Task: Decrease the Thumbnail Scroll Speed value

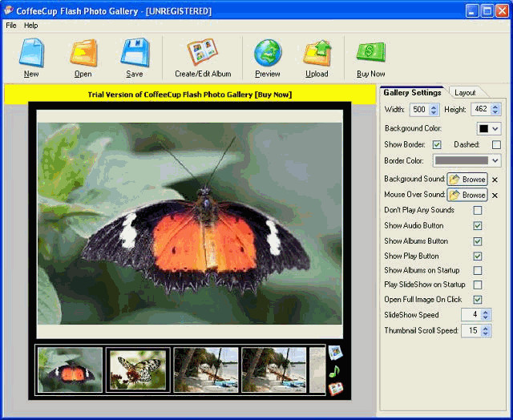Action: [x=486, y=333]
